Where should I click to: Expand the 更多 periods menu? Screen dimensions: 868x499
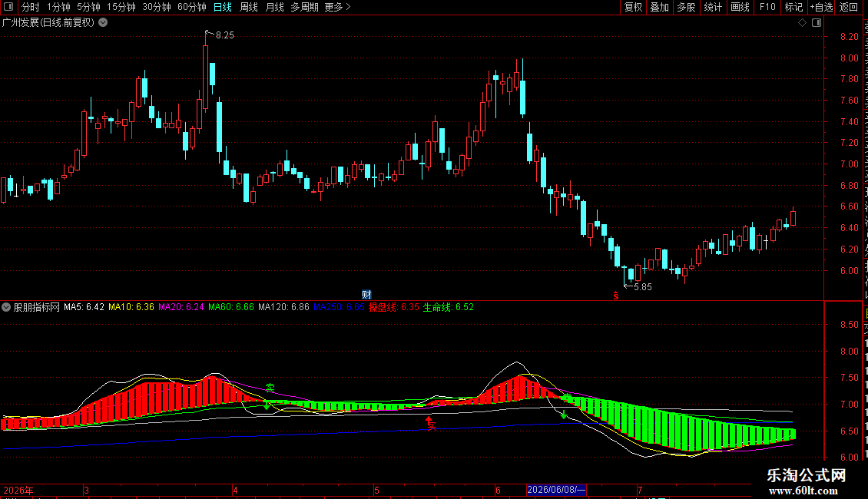(x=337, y=7)
